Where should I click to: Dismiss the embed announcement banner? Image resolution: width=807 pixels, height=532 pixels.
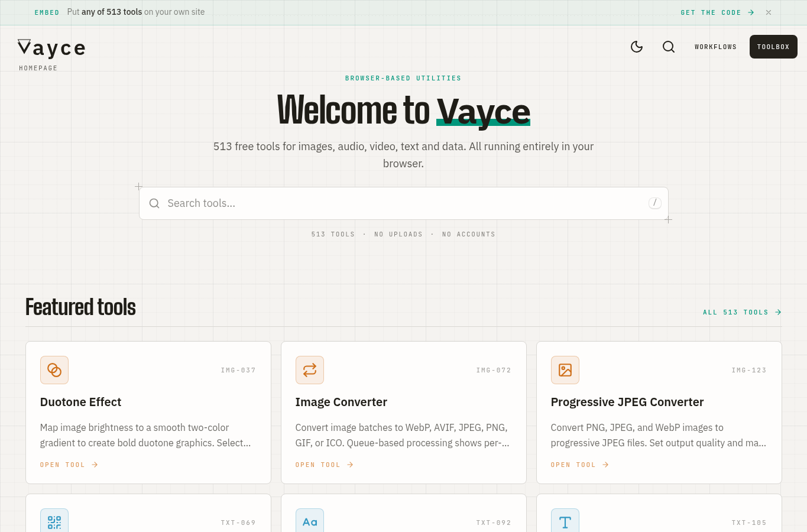[x=769, y=12]
